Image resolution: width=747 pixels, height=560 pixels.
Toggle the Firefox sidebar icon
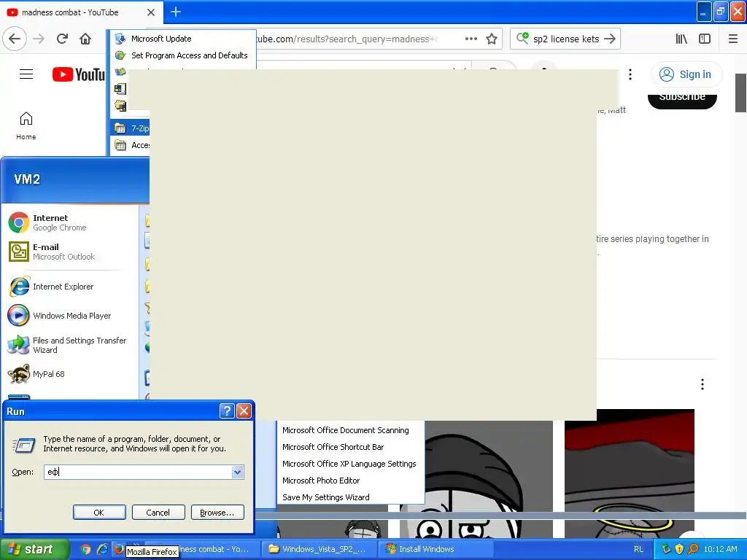tap(705, 39)
